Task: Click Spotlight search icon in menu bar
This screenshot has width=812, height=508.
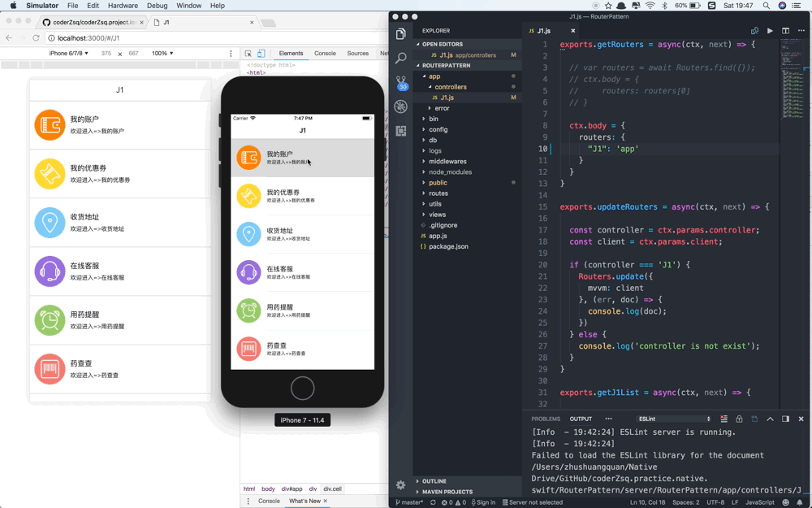Action: [x=766, y=6]
